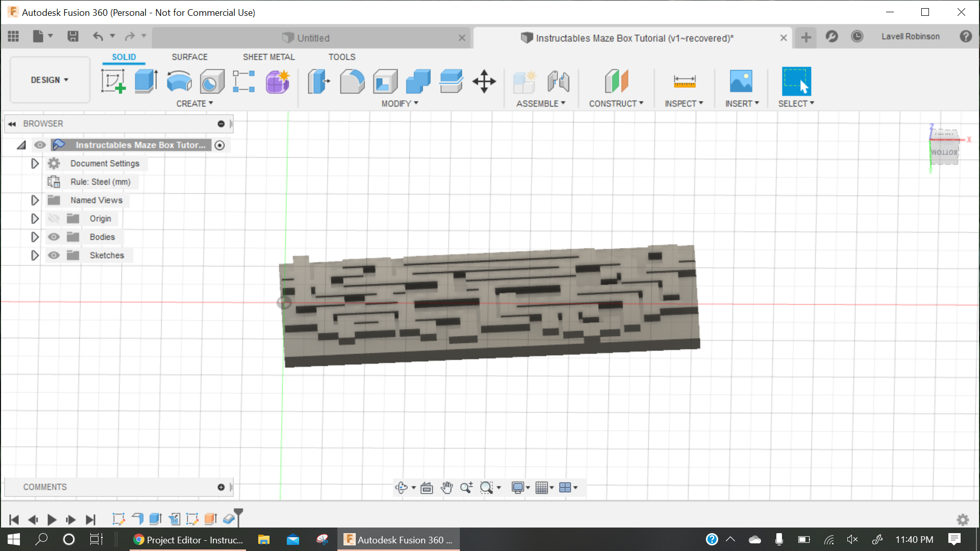Hide the Bodies folder
980x551 pixels.
(x=54, y=237)
